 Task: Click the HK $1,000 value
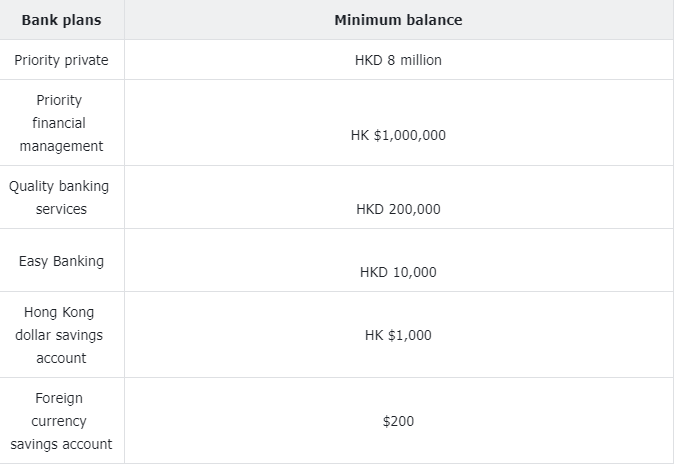398,335
